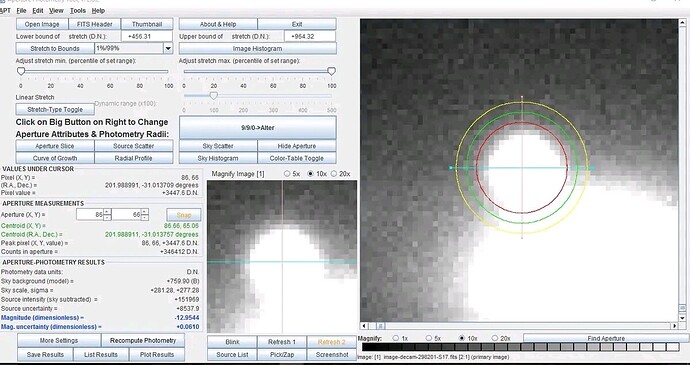The width and height of the screenshot is (690, 365).
Task: Click the horizontal scrollbar left arrow
Action: coord(364,326)
